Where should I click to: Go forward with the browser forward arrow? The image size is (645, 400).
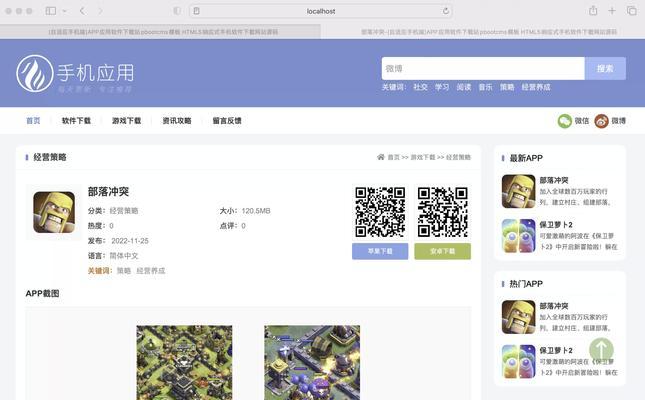coord(100,11)
